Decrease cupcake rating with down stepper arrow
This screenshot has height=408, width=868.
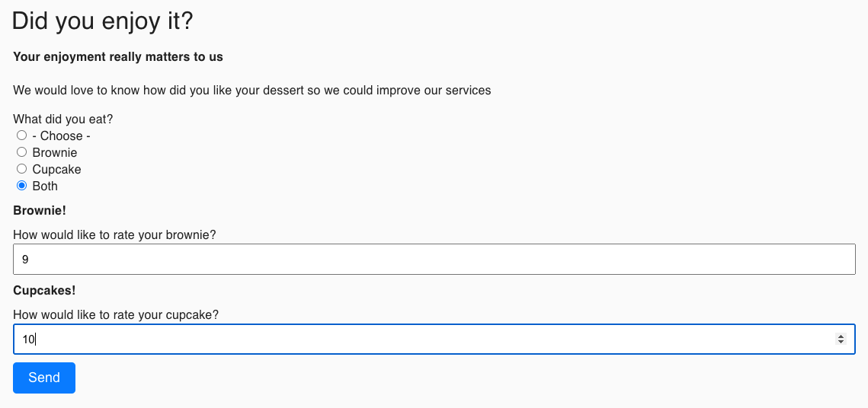[841, 343]
